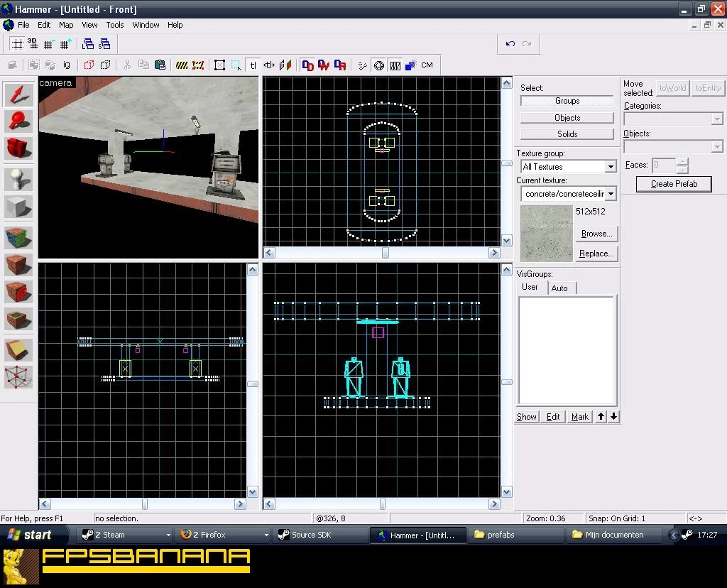Expand the Texture group dropdown
The height and width of the screenshot is (588, 727).
611,166
